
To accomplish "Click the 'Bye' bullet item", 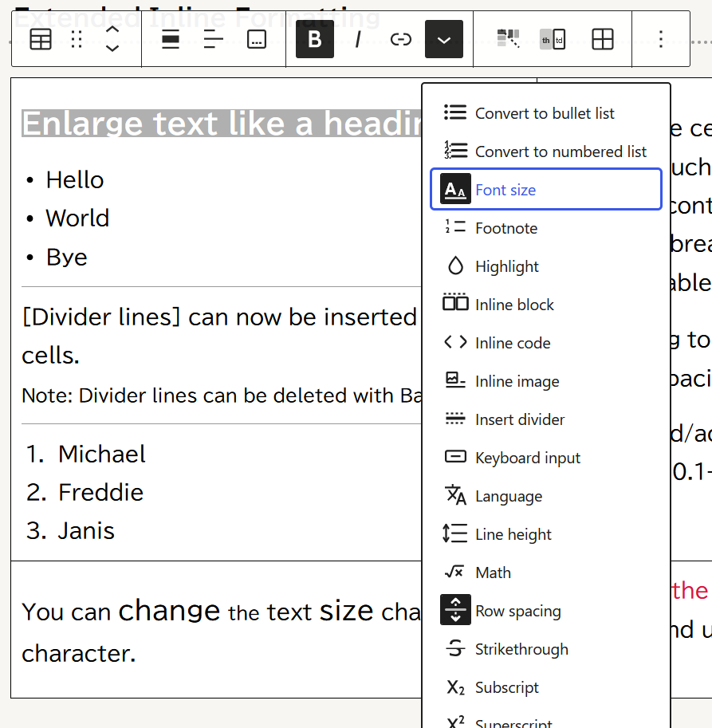I will [x=66, y=258].
